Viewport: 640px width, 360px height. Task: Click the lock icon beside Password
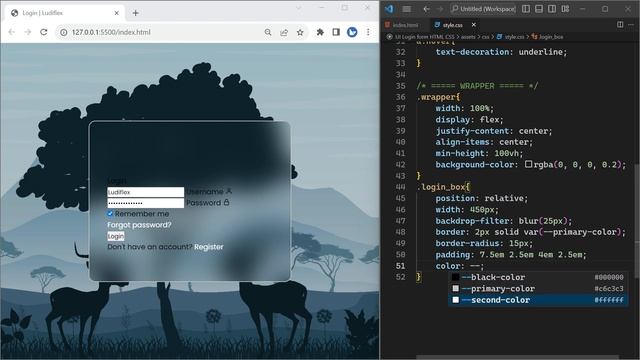[226, 202]
